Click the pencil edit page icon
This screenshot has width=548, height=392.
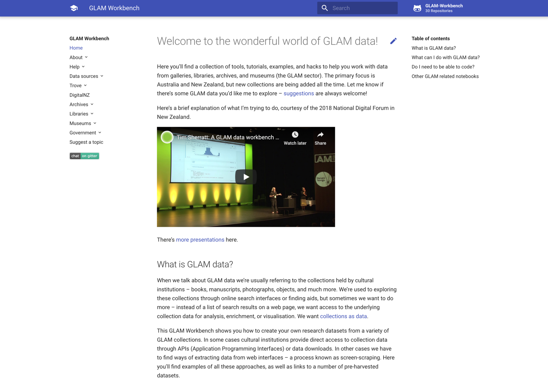pos(393,41)
